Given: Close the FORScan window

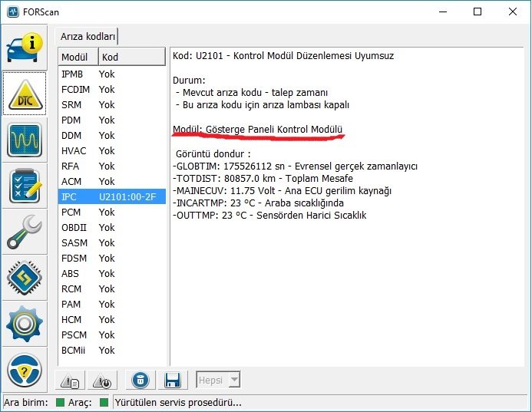Looking at the screenshot, I should (x=513, y=12).
